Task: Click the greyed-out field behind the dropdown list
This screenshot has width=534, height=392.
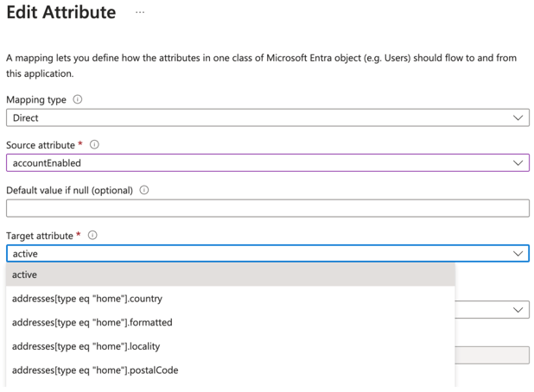Action: click(493, 355)
